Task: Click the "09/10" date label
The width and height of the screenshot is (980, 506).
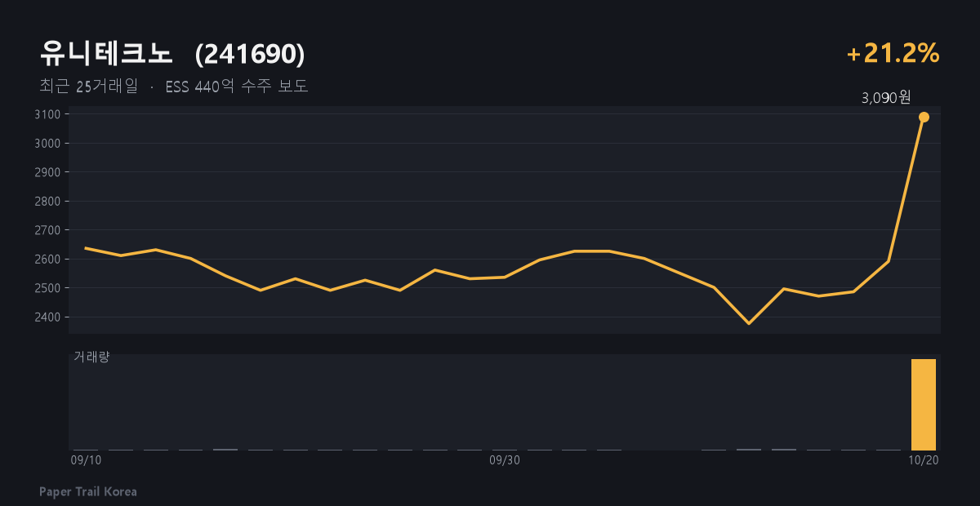Action: click(x=86, y=460)
